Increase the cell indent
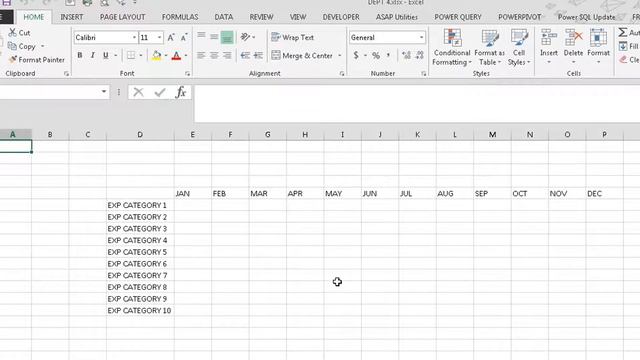This screenshot has width=640, height=360. coord(258,55)
